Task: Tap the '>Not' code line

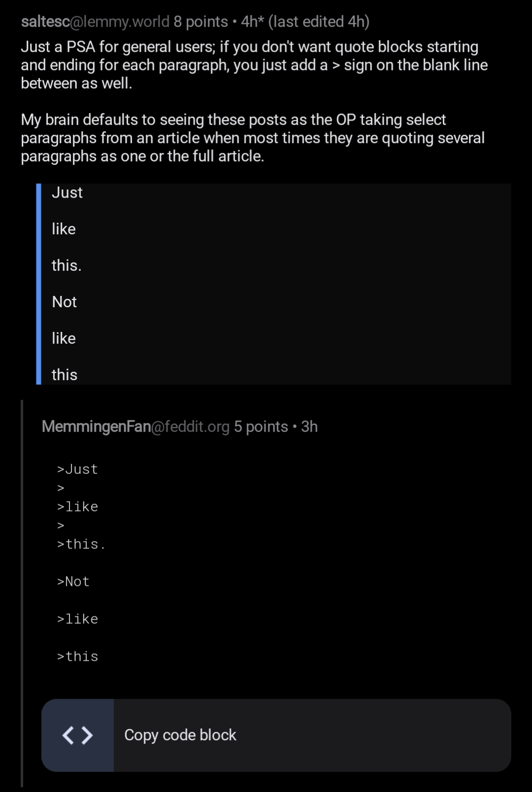Action: [73, 582]
